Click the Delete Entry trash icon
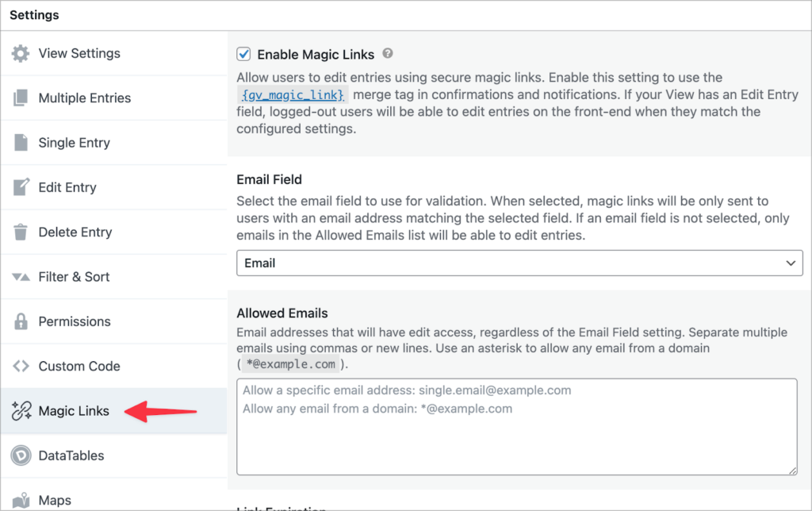Image resolution: width=812 pixels, height=511 pixels. point(21,232)
